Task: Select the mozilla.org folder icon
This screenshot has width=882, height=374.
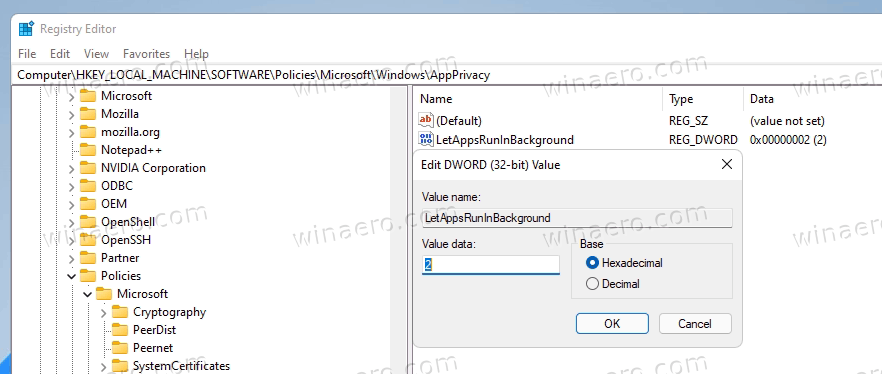Action: (87, 132)
